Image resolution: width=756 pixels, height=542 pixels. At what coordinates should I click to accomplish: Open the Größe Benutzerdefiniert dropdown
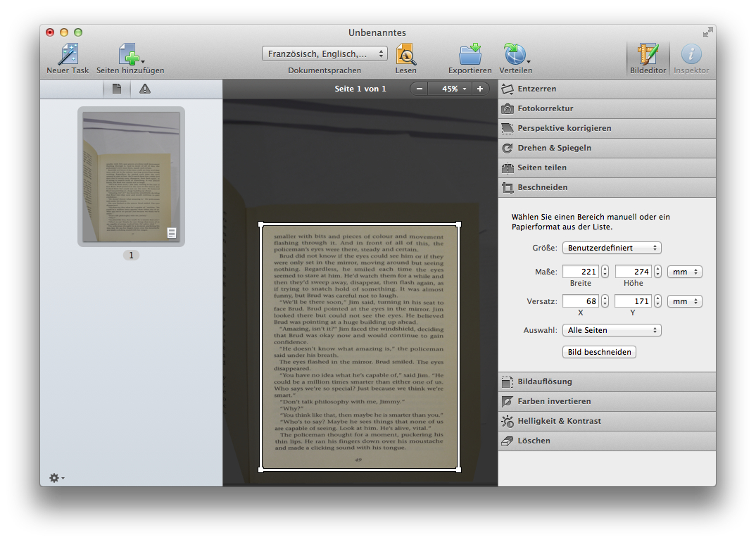coord(611,248)
